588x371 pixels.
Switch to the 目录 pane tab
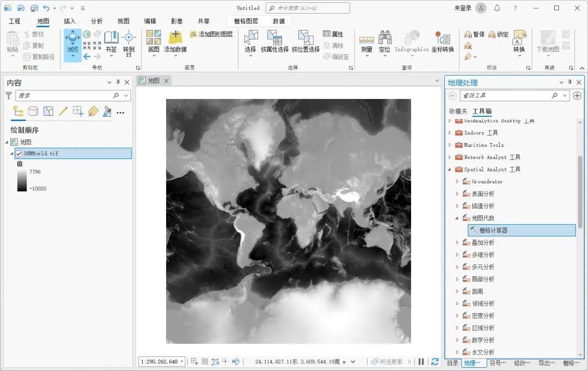click(x=452, y=363)
